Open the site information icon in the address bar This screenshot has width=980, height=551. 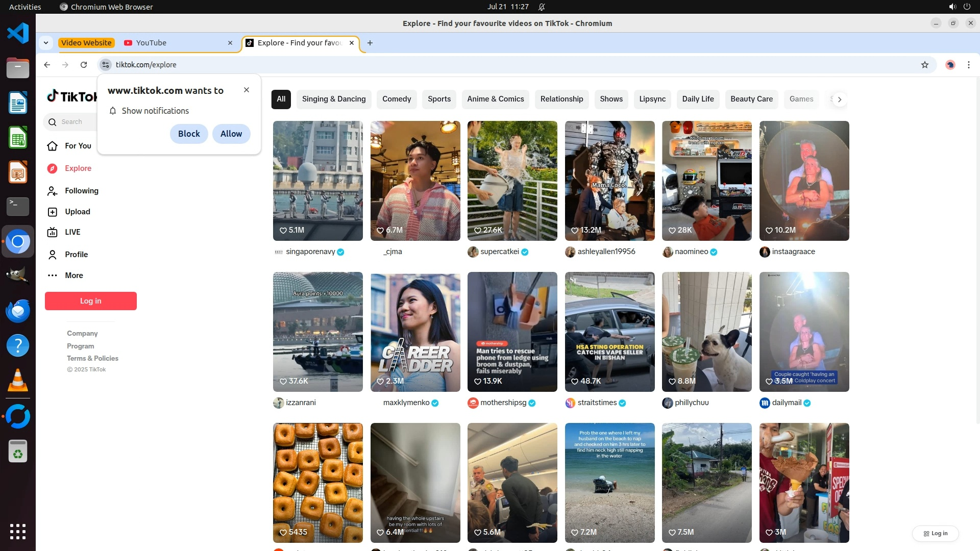pos(105,65)
